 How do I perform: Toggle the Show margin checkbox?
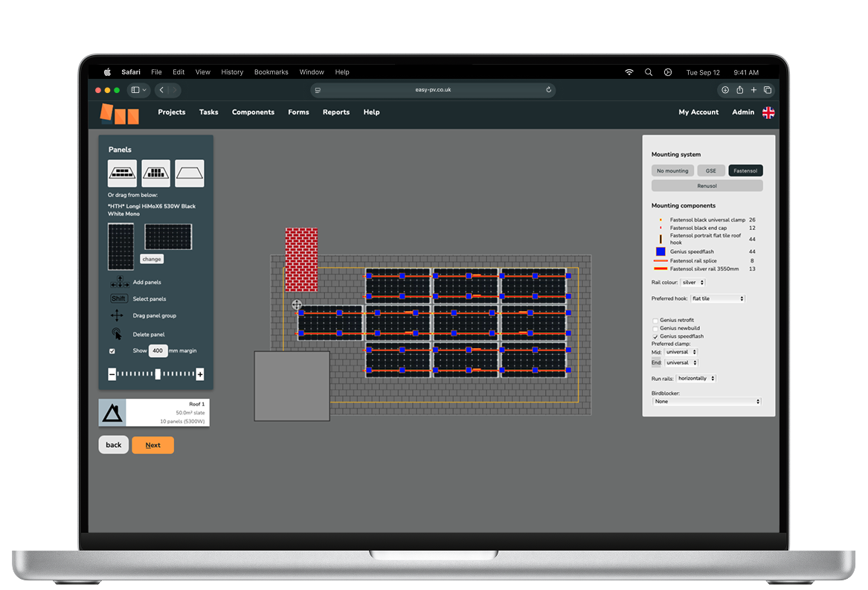112,350
